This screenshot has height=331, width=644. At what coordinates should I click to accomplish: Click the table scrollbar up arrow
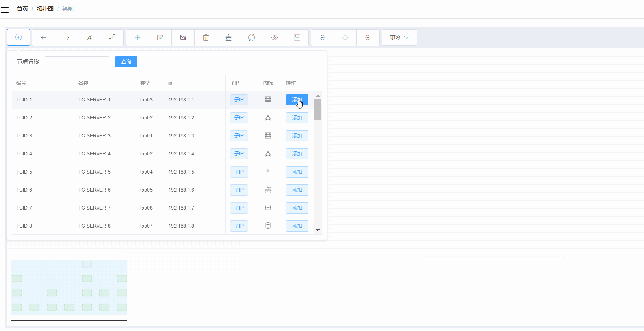pos(318,95)
